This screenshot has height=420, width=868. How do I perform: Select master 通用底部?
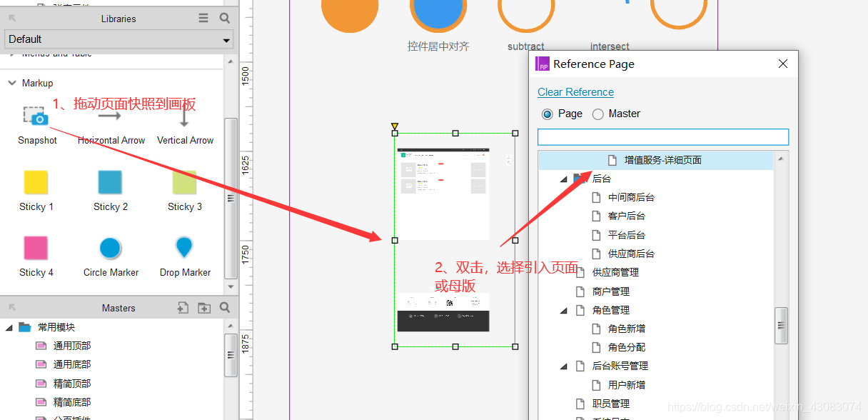click(72, 364)
